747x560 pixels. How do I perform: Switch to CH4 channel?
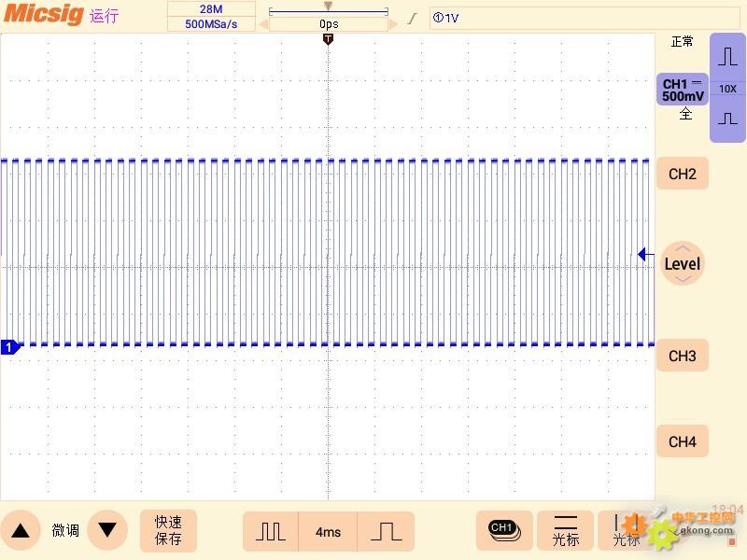[683, 441]
